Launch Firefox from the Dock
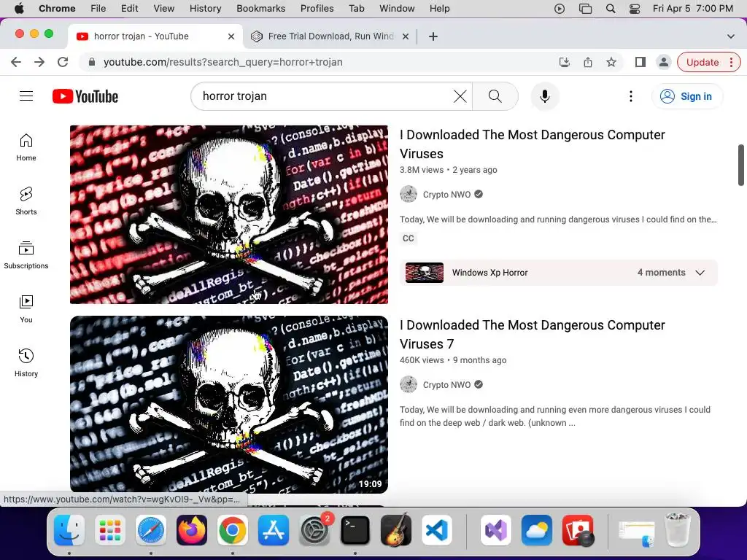This screenshot has height=560, width=747. click(x=192, y=530)
